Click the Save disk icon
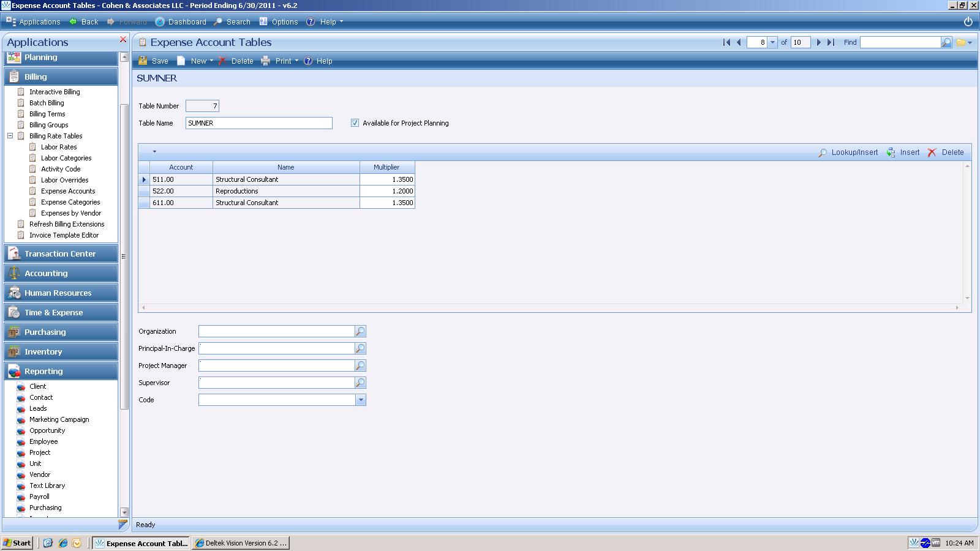This screenshot has height=551, width=980. click(x=143, y=61)
